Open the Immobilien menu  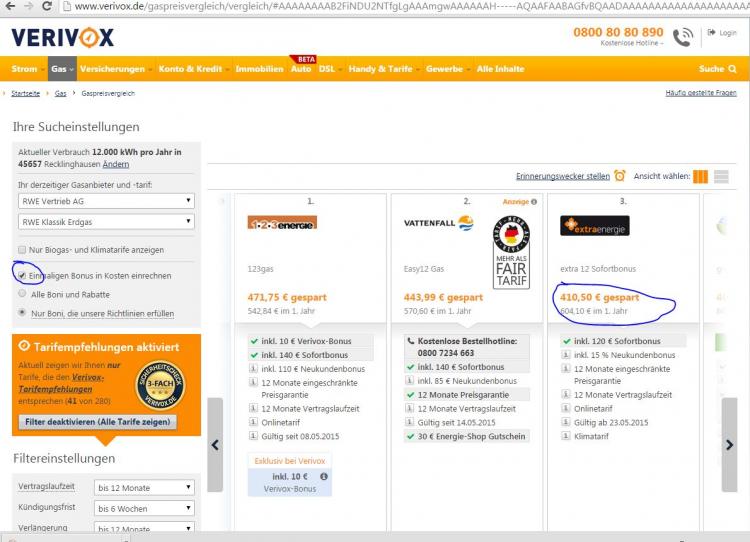(x=259, y=69)
